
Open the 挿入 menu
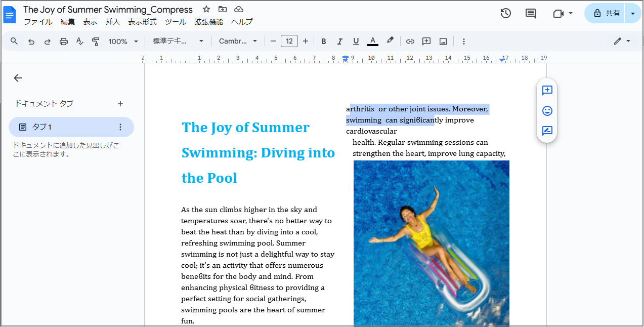(x=112, y=22)
